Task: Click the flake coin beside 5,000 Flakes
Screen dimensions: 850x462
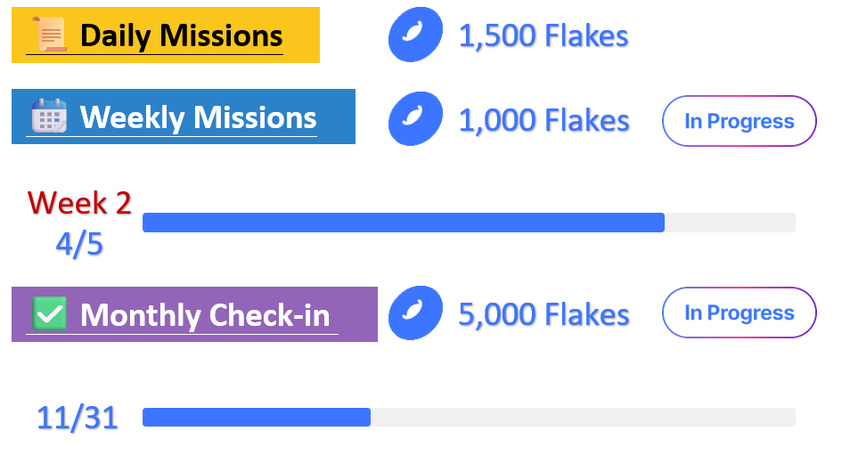Action: click(415, 313)
